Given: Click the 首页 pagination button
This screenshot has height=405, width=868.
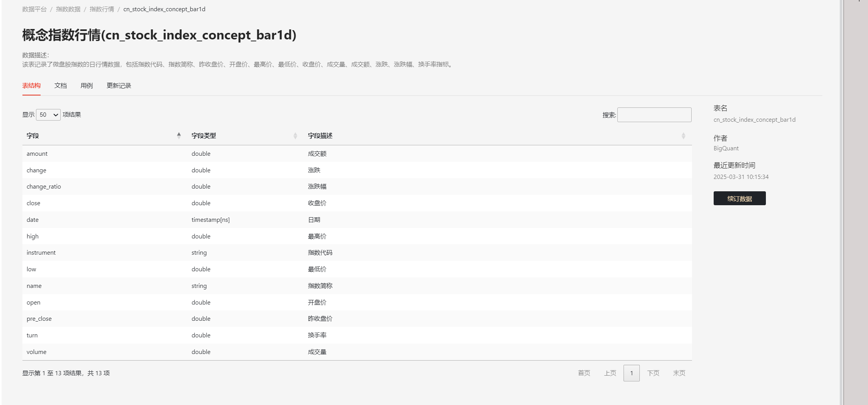Looking at the screenshot, I should [584, 373].
